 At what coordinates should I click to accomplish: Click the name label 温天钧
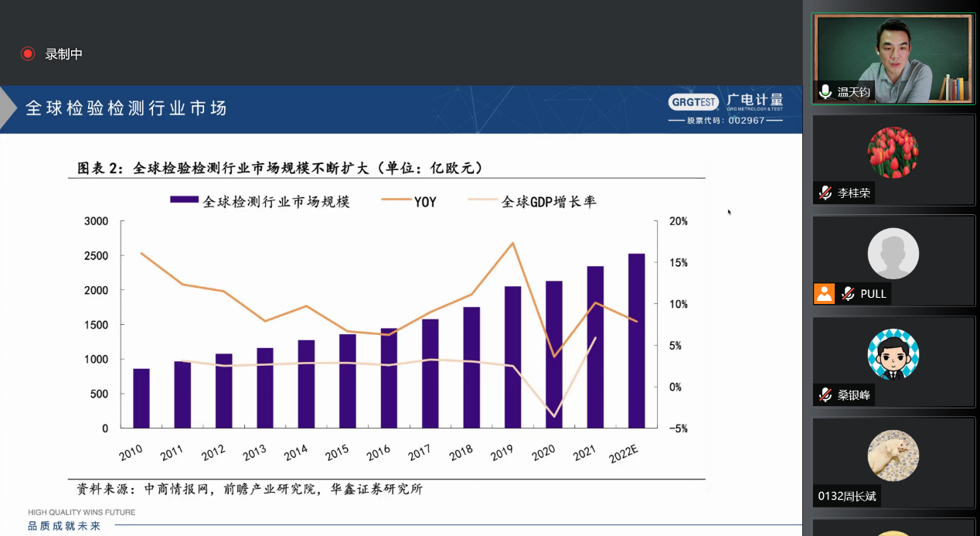[854, 92]
